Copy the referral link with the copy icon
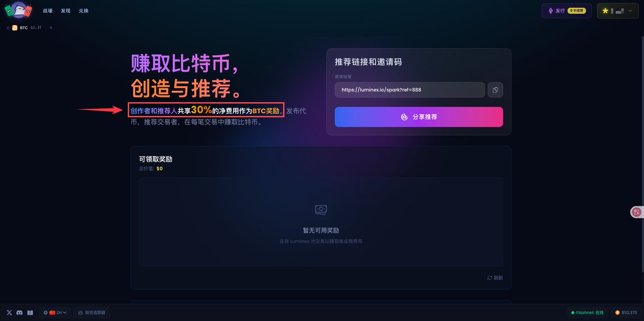This screenshot has height=321, width=644. (x=495, y=90)
